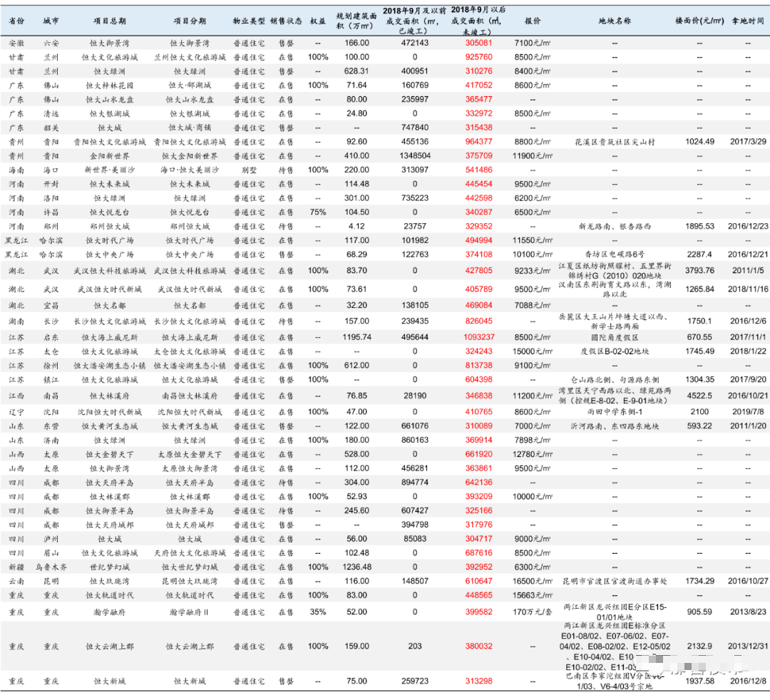Select the 1348504 transaction area cell
The height and width of the screenshot is (700, 770).
point(415,156)
